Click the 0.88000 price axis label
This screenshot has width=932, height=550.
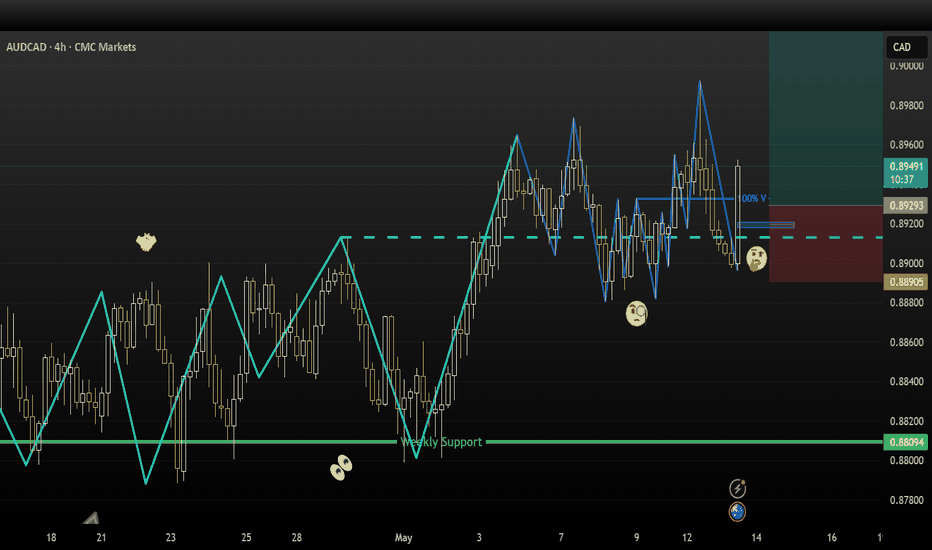click(x=906, y=460)
